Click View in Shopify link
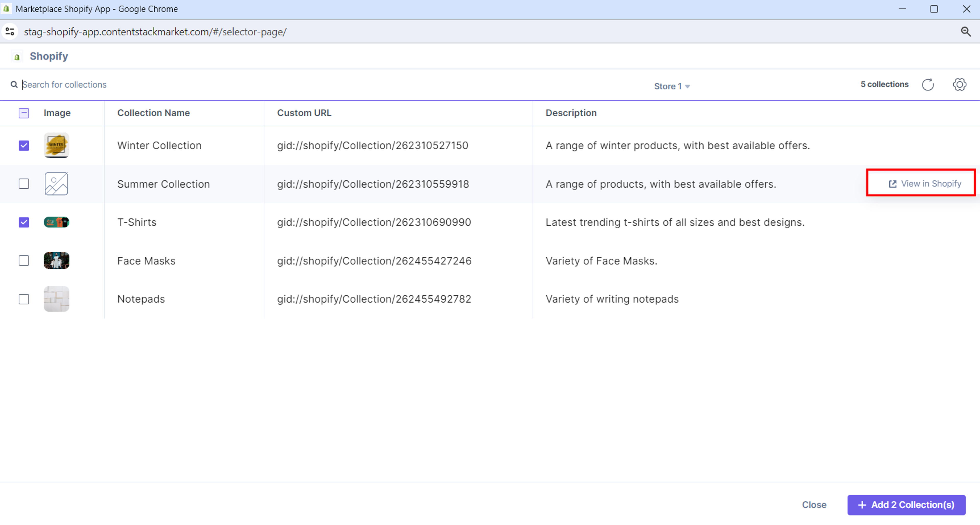This screenshot has height=525, width=980. click(x=924, y=184)
